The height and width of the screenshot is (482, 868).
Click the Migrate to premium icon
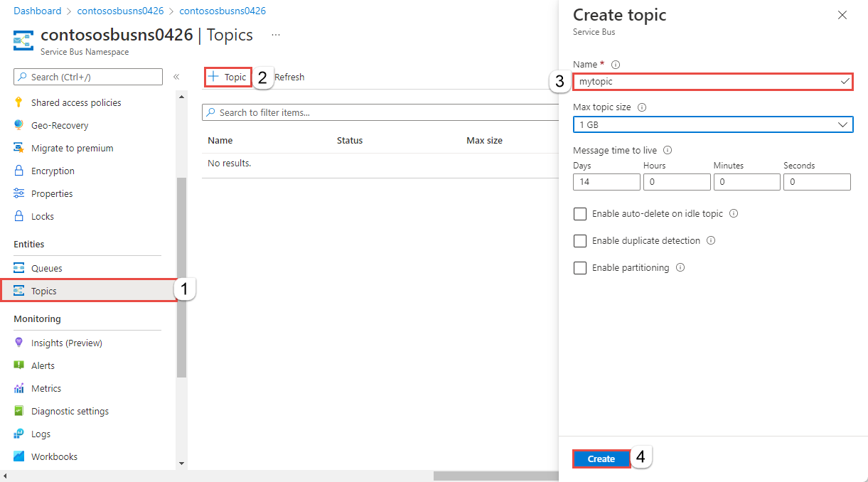click(18, 148)
